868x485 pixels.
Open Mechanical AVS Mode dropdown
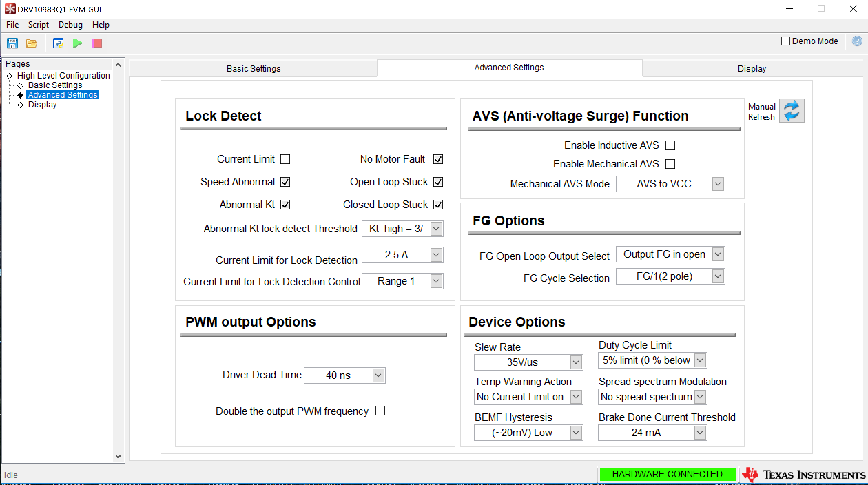(x=670, y=184)
